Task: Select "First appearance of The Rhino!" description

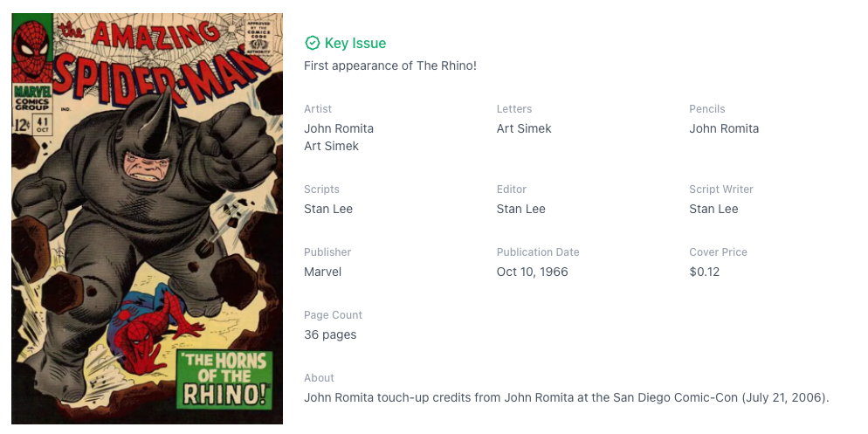Action: [389, 65]
